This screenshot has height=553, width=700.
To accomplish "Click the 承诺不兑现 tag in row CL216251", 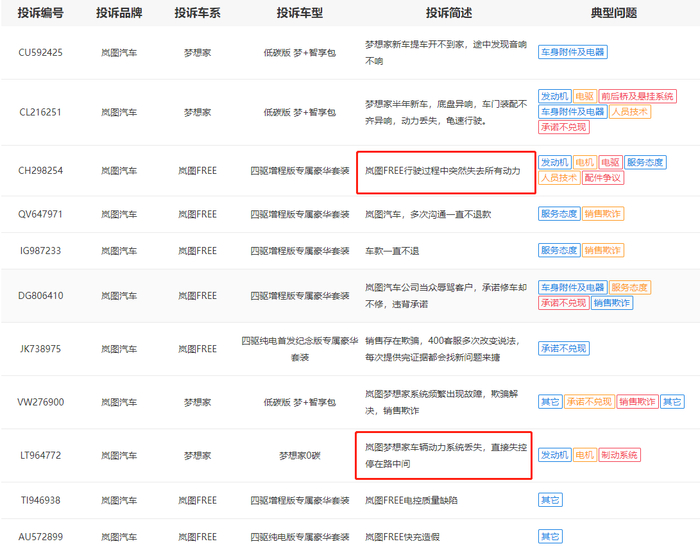I will pyautogui.click(x=564, y=127).
